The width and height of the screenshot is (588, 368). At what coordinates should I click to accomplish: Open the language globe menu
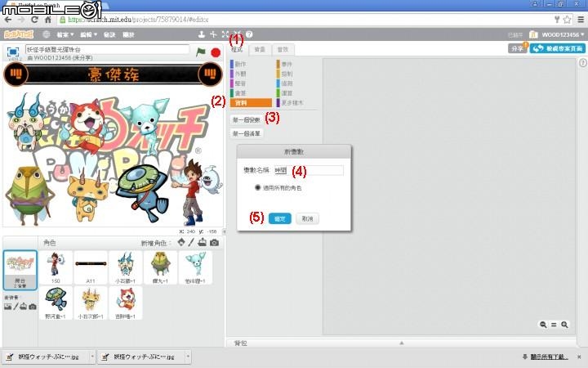click(46, 34)
